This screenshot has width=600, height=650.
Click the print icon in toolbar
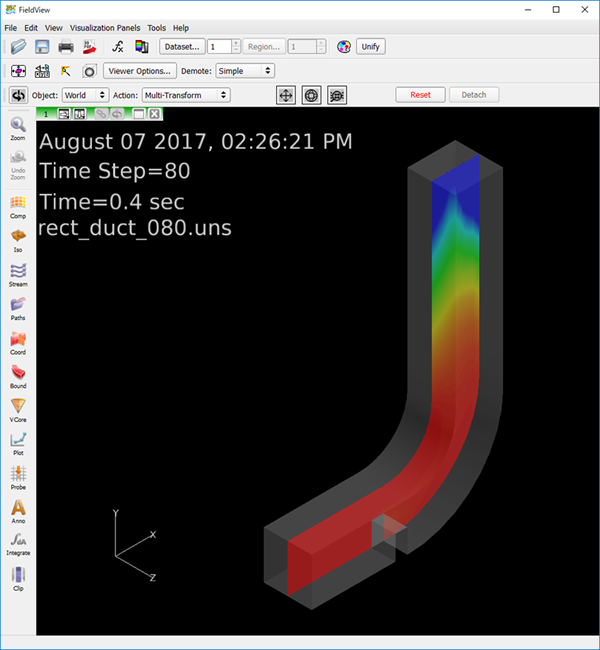tap(66, 46)
